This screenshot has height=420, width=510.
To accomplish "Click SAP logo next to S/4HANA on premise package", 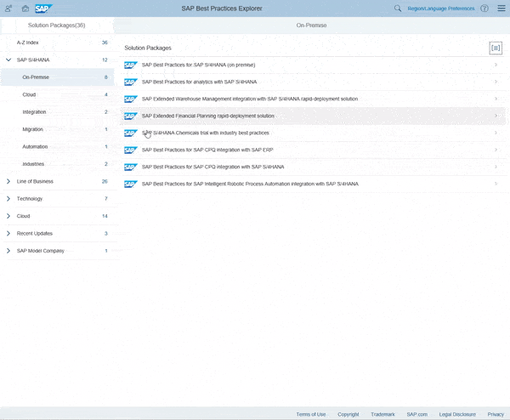I will (131, 65).
